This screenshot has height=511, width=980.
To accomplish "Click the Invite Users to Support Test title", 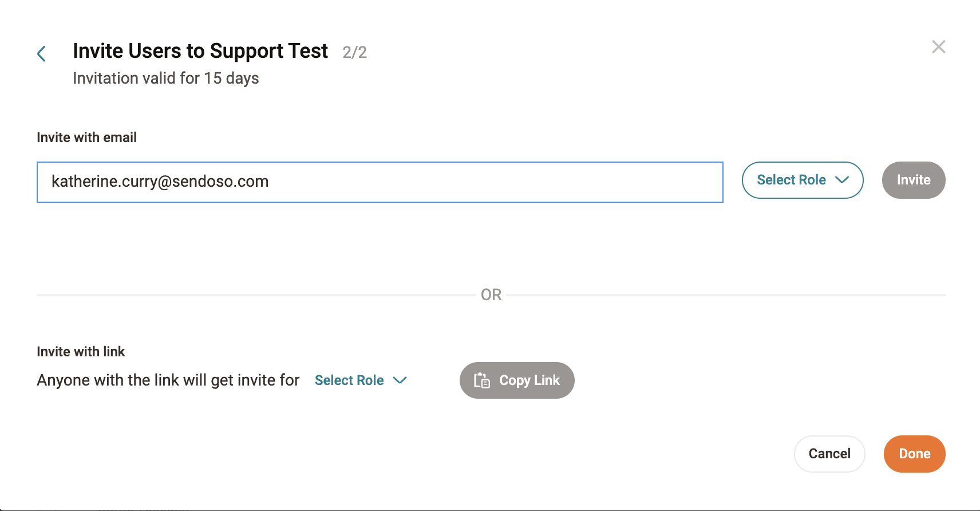I will click(x=200, y=52).
